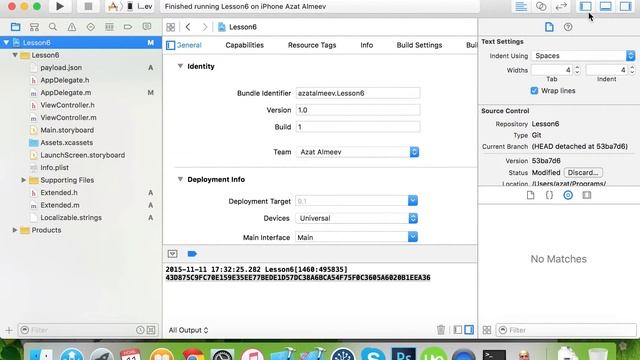The image size is (640, 360).
Task: Collapse the Lesson6 project root
Action: (6, 42)
